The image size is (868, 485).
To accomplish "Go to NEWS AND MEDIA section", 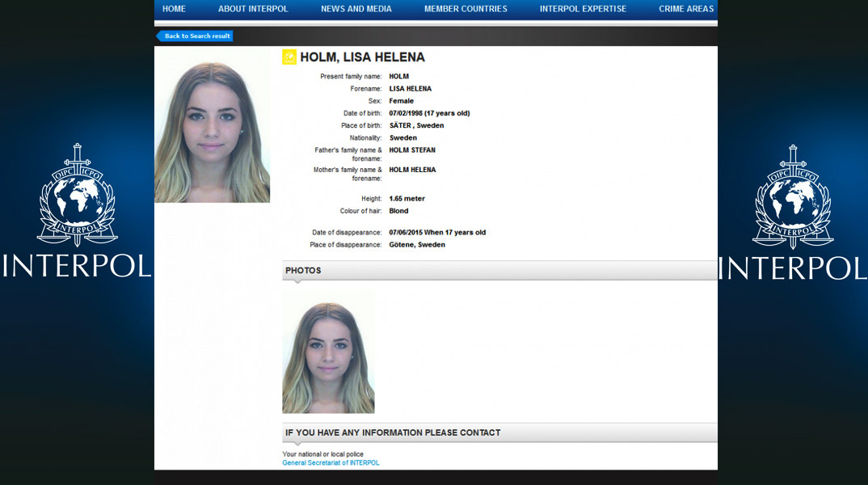I will (356, 9).
